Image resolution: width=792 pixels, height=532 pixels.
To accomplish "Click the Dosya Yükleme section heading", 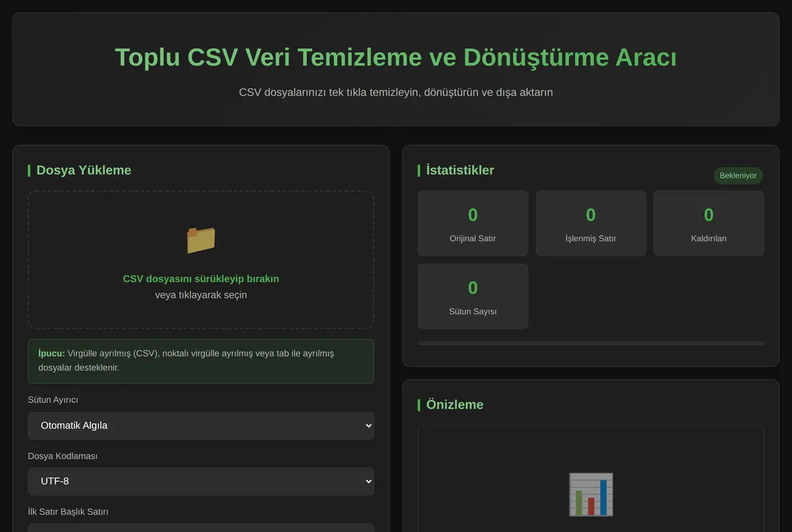I will tap(84, 170).
